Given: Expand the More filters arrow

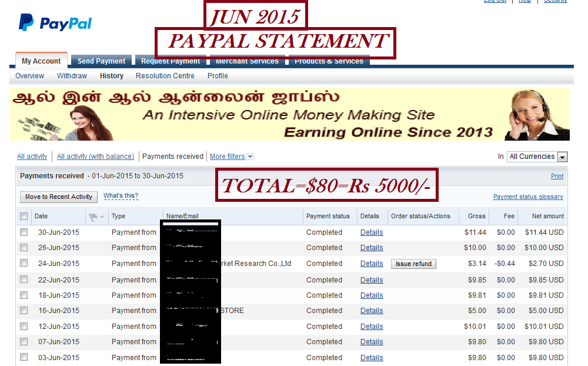Looking at the screenshot, I should click(x=250, y=157).
